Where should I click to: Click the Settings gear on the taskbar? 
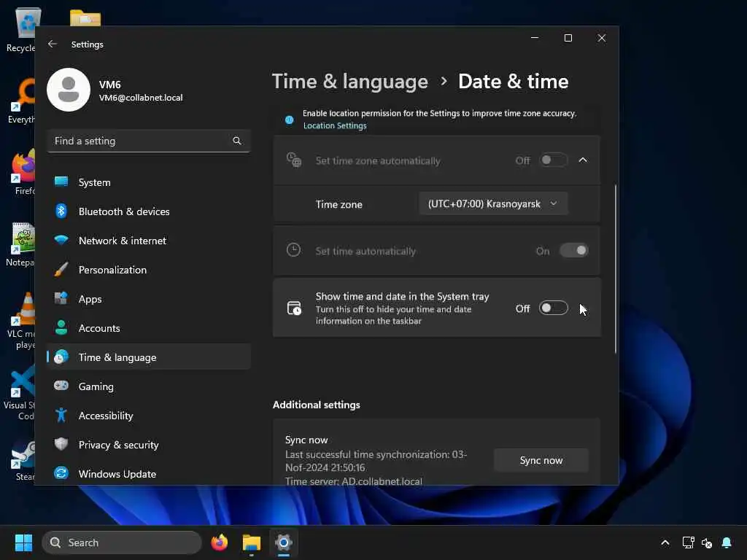[284, 542]
